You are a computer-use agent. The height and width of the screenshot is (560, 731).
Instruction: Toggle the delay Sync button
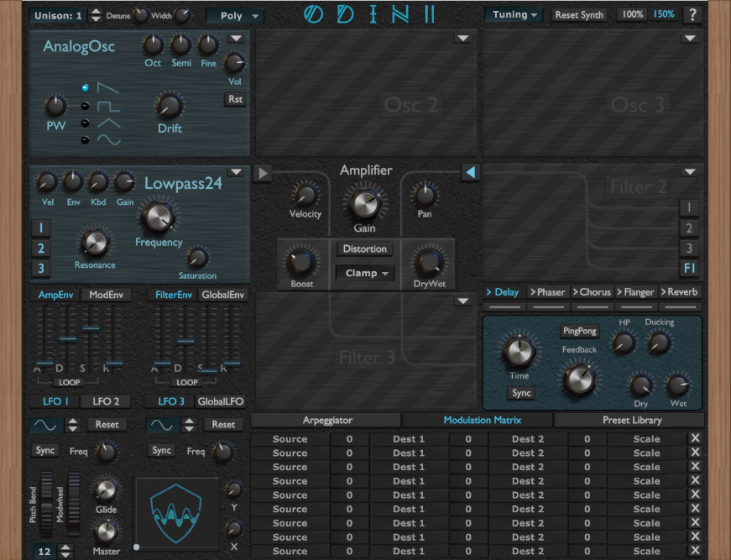(520, 393)
